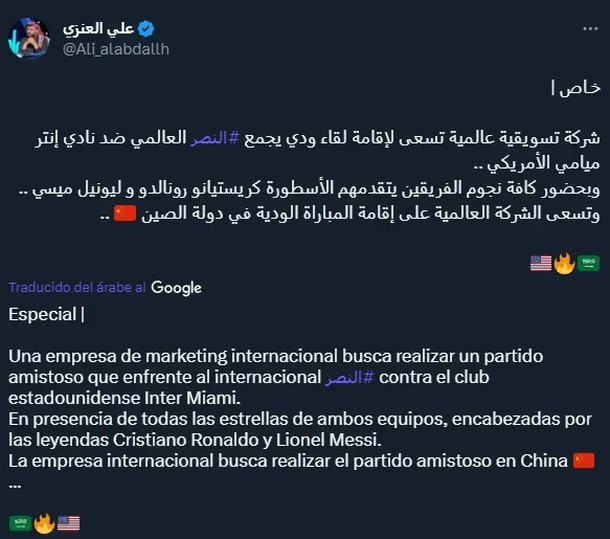
Task: Click the "Traducido del árabe al" label
Action: point(78,288)
